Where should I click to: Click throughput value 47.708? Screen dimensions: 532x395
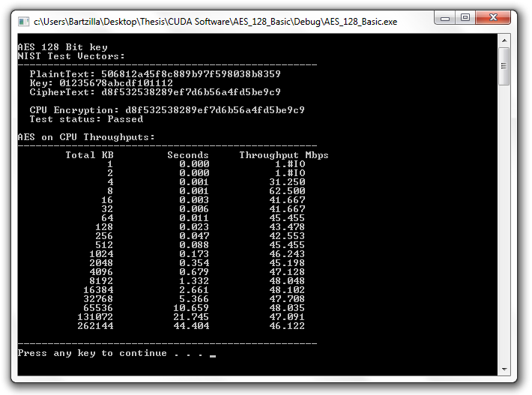[x=287, y=299]
